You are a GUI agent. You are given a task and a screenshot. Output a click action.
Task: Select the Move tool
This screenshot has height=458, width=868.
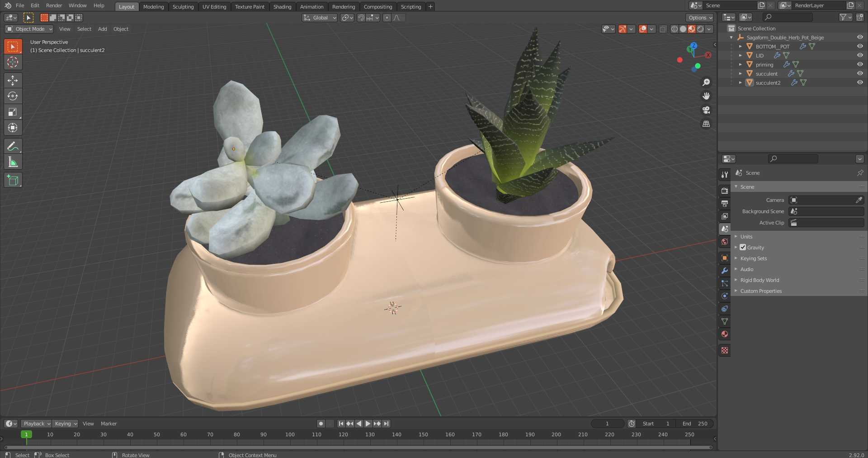point(13,80)
